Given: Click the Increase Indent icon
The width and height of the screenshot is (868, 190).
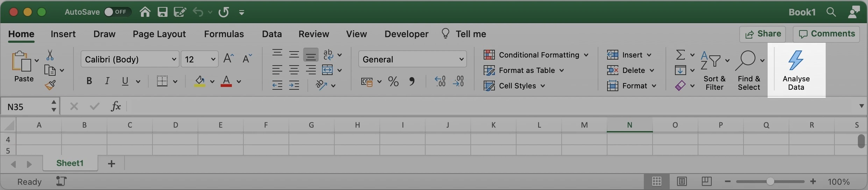Looking at the screenshot, I should pos(294,85).
